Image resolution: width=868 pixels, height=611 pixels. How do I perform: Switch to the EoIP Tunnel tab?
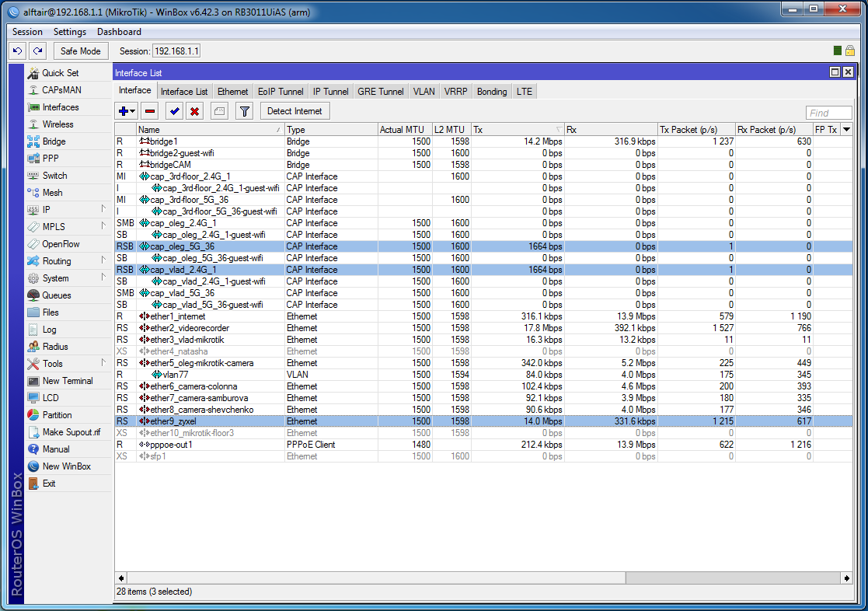click(281, 92)
